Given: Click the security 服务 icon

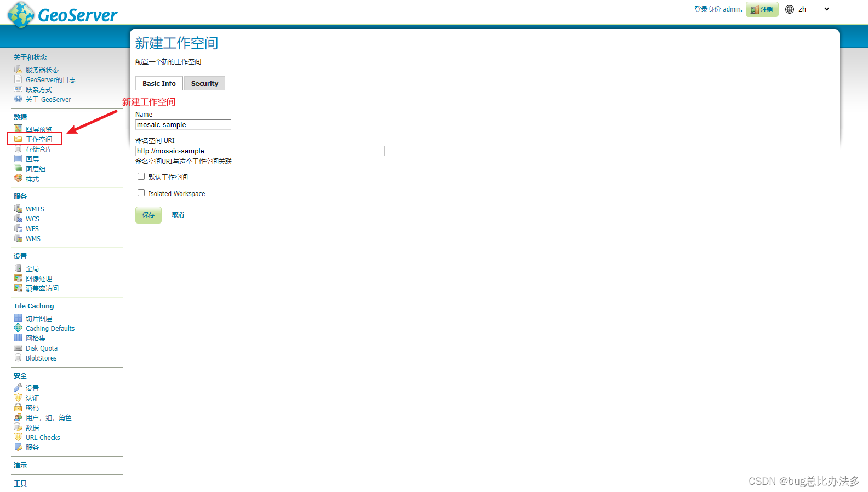Looking at the screenshot, I should 18,447.
